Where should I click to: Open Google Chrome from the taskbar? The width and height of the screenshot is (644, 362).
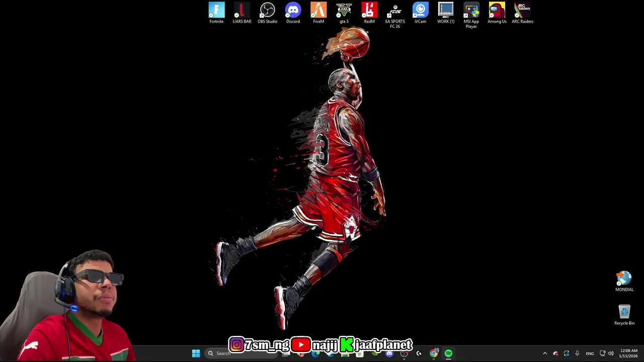click(434, 353)
